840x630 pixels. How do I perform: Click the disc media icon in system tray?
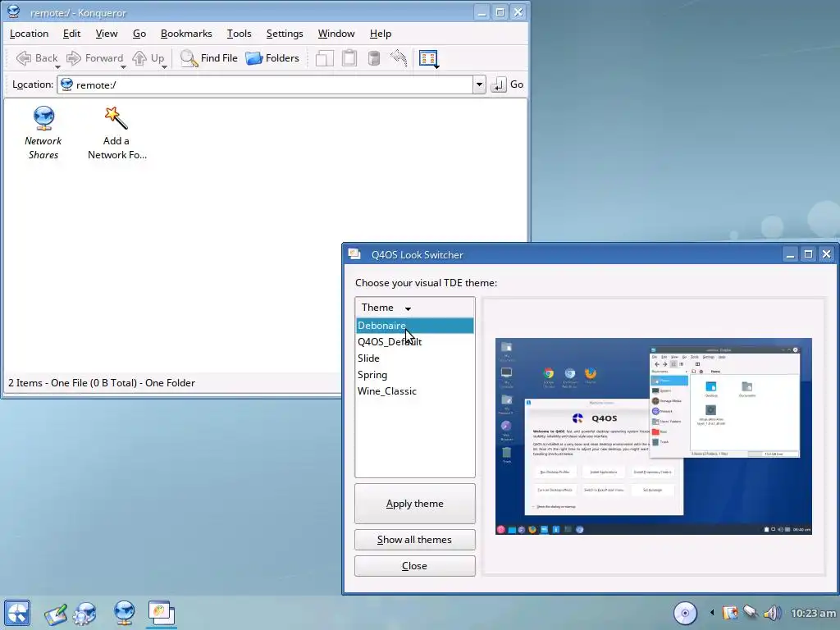pos(685,613)
